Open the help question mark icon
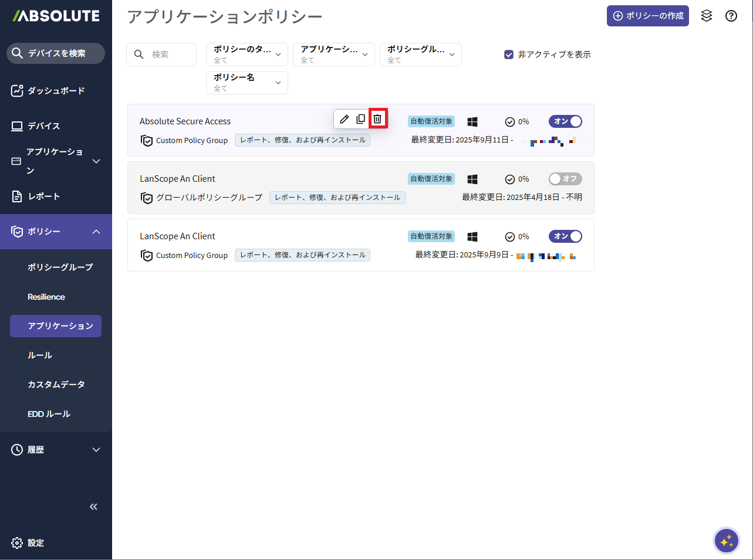The width and height of the screenshot is (753, 560). [x=731, y=16]
